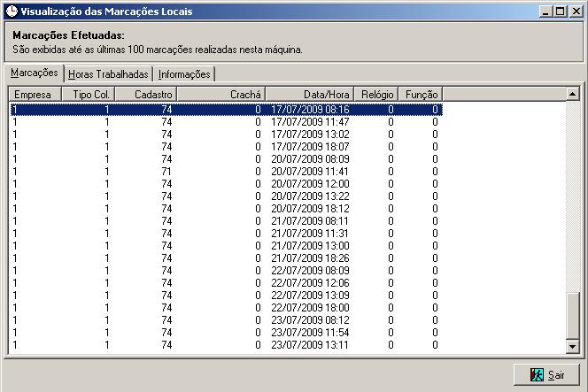The height and width of the screenshot is (392, 588).
Task: Select the row with Cadastro 71
Action: [226, 172]
